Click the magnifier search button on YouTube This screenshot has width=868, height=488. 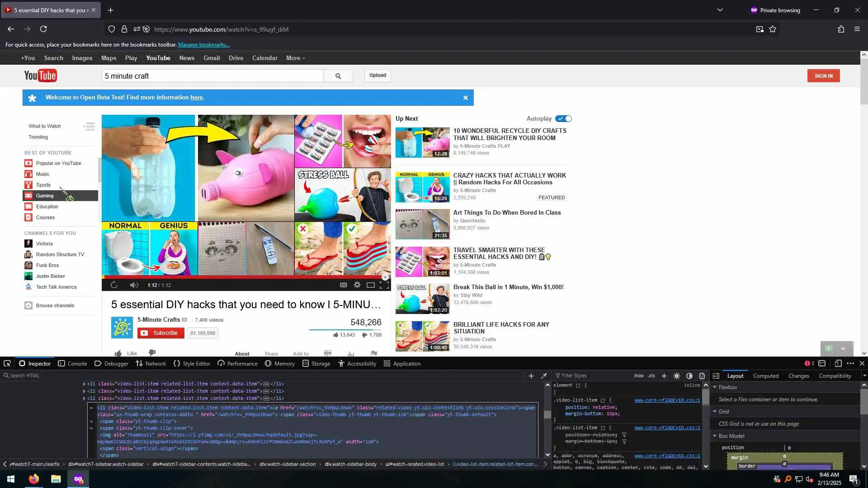(338, 76)
